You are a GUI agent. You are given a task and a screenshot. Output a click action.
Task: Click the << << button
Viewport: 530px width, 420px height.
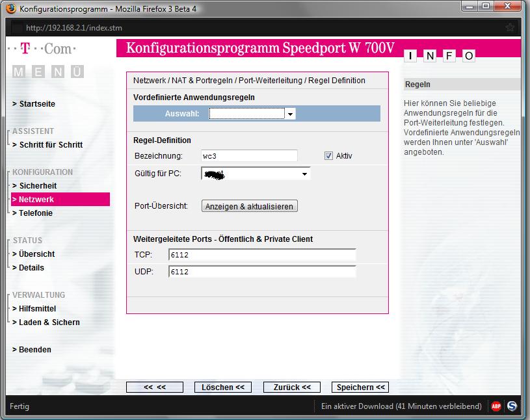point(155,387)
